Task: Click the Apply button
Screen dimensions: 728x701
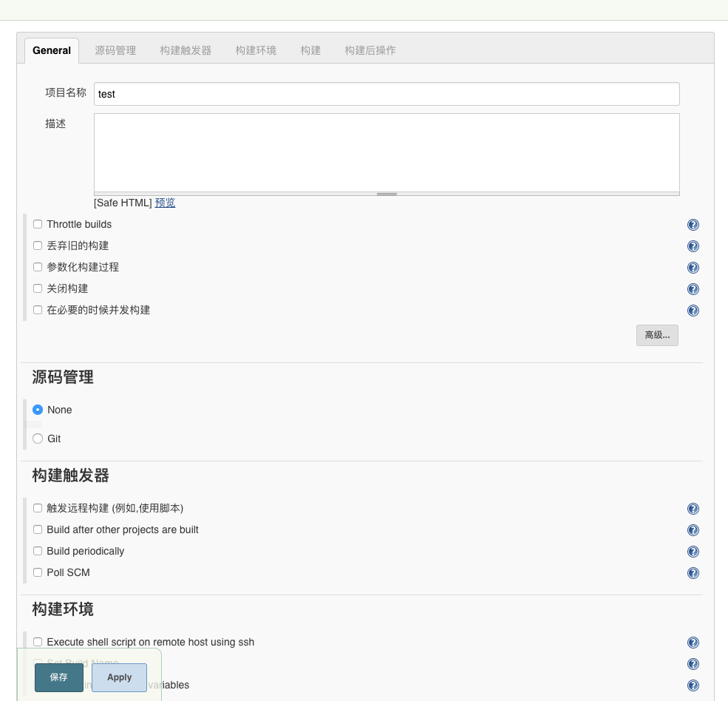Action: click(x=119, y=677)
